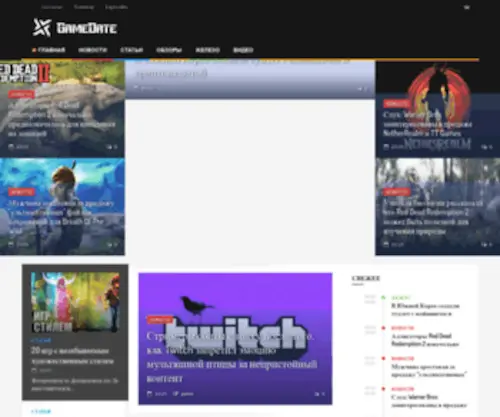Click the comments icon on NetherRealm card

(484, 147)
